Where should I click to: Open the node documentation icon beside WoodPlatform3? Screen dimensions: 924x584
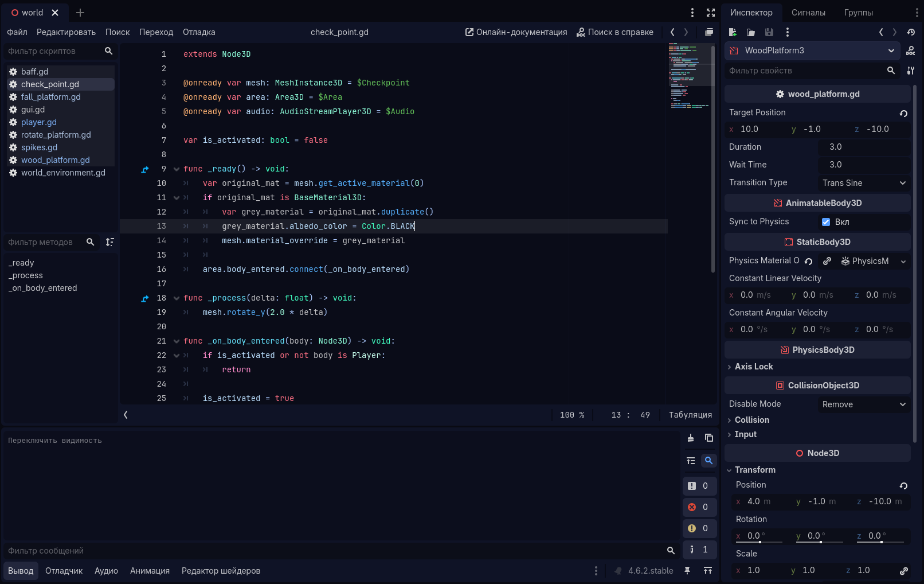910,51
